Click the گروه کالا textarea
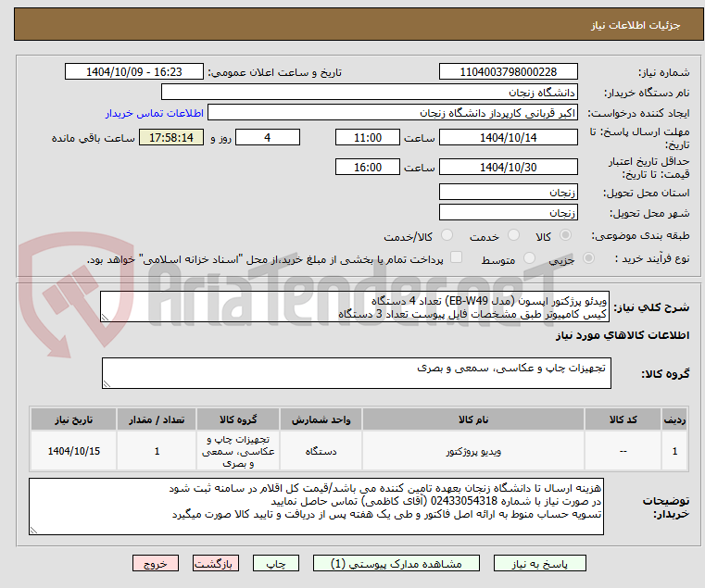The width and height of the screenshot is (705, 588). coord(357,373)
